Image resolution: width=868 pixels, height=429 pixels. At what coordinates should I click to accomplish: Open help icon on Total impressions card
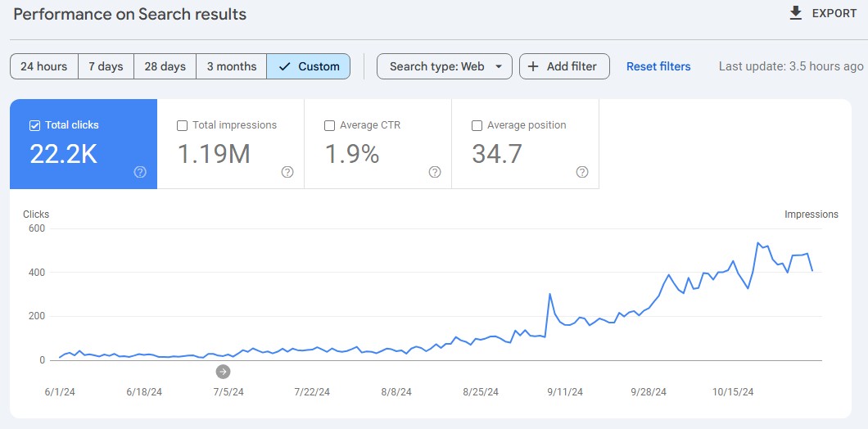click(287, 172)
